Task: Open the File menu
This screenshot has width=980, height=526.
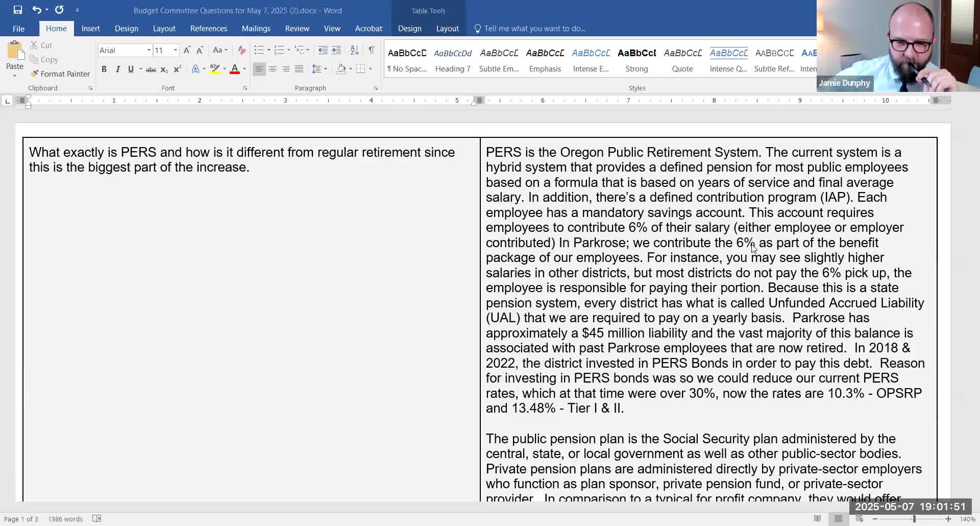Action: tap(18, 29)
